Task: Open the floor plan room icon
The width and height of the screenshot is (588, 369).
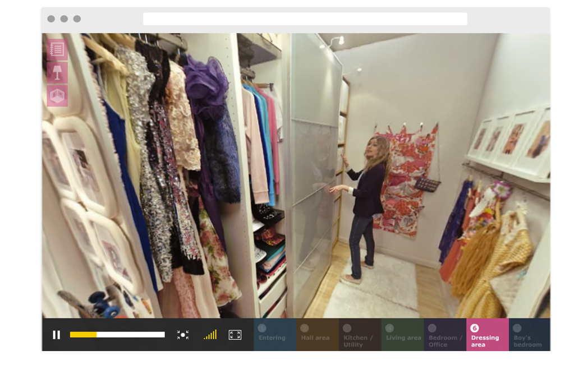Action: click(57, 96)
